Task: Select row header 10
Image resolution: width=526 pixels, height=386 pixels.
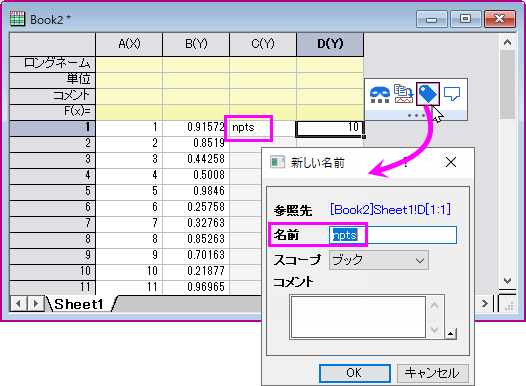Action: click(53, 271)
